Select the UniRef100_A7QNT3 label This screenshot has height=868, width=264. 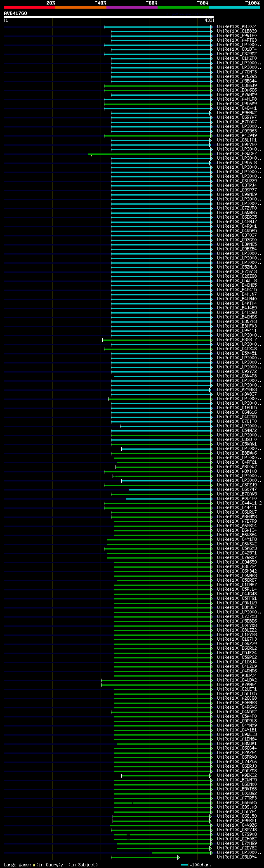[237, 72]
